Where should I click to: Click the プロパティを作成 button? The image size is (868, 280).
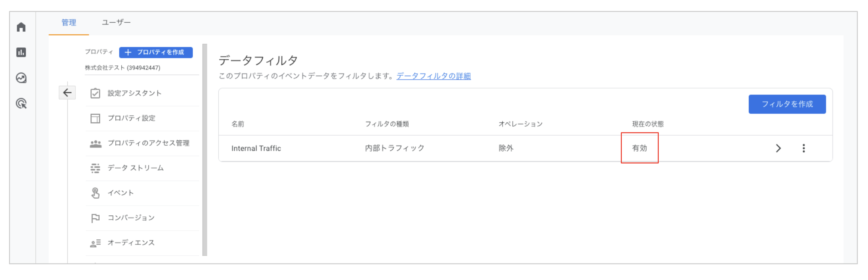coord(156,52)
